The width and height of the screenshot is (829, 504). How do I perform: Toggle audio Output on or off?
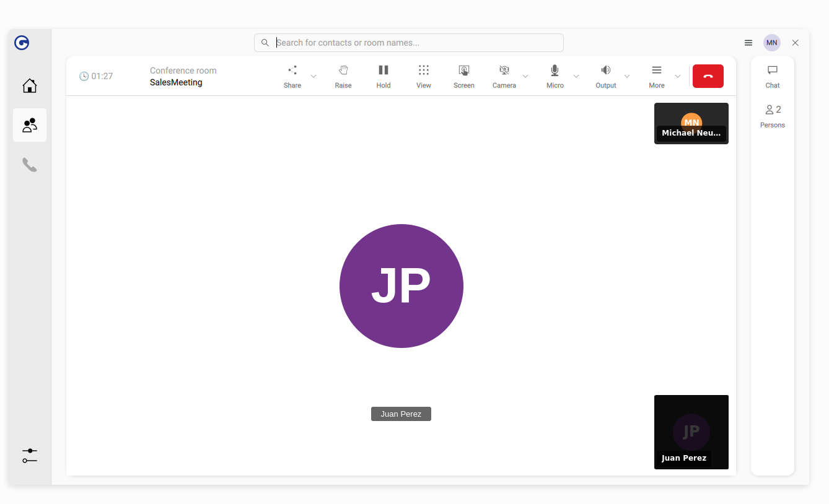(x=605, y=74)
